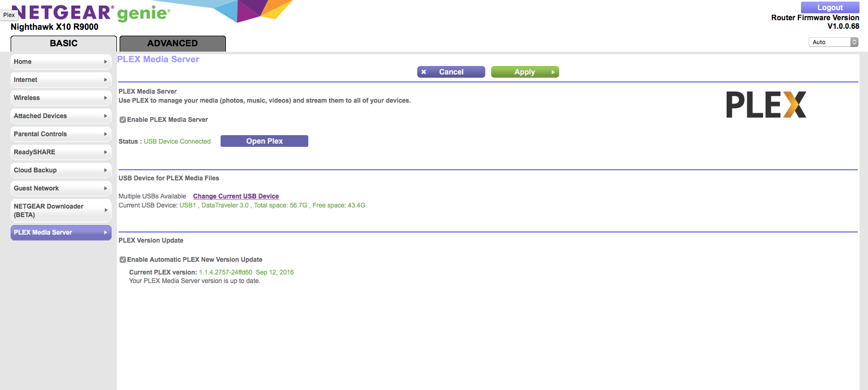868x390 pixels.
Task: Open the Auto language dropdown
Action: [x=833, y=42]
